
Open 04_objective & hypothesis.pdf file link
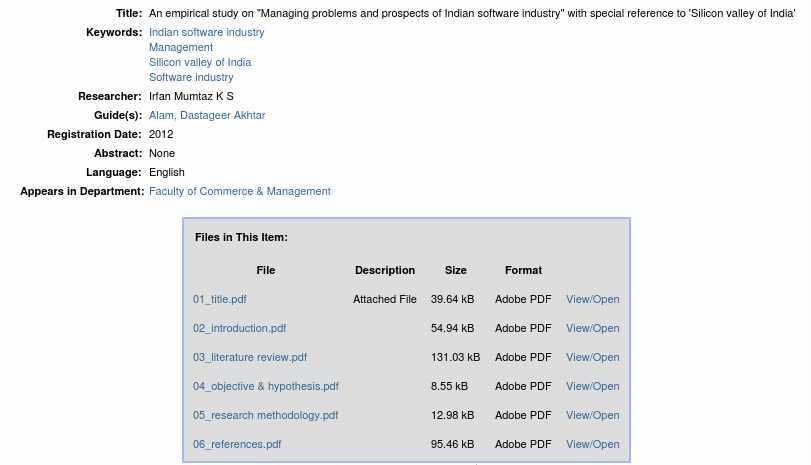(x=265, y=386)
